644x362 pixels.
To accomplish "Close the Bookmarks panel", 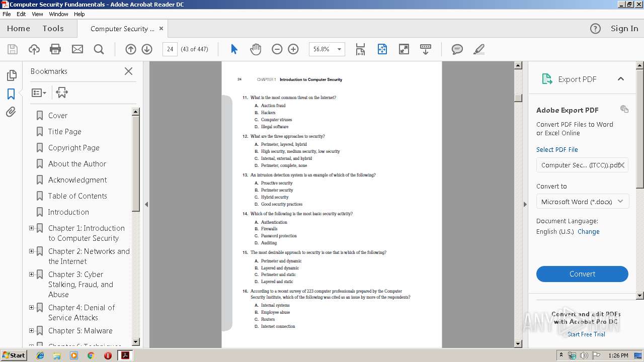I will (128, 71).
